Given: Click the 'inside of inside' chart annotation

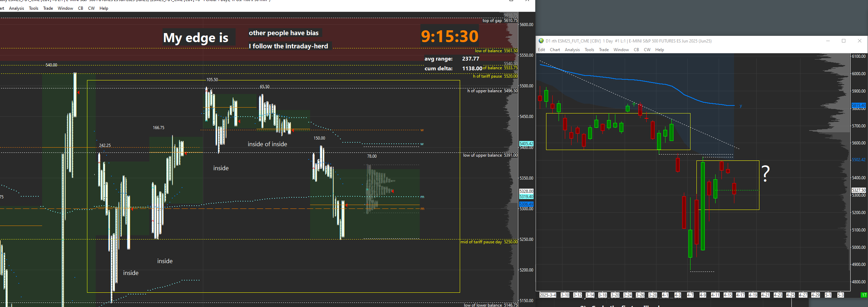Looking at the screenshot, I should tap(267, 144).
